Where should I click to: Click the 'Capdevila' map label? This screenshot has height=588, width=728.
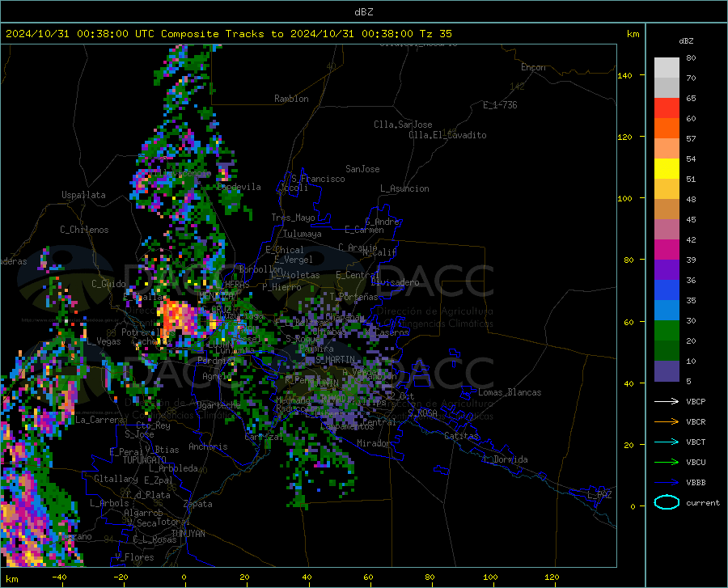coord(239,187)
